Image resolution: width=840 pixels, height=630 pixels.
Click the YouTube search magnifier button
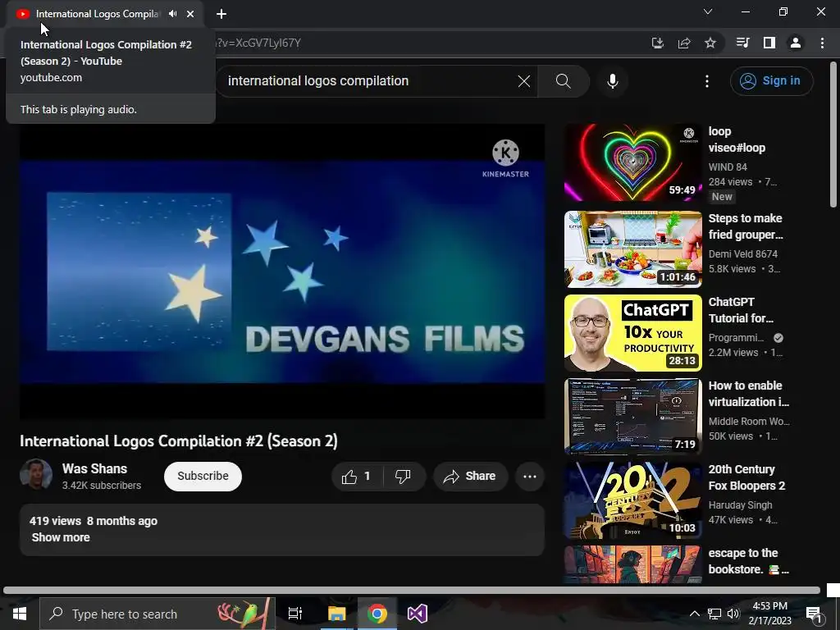[x=563, y=81]
